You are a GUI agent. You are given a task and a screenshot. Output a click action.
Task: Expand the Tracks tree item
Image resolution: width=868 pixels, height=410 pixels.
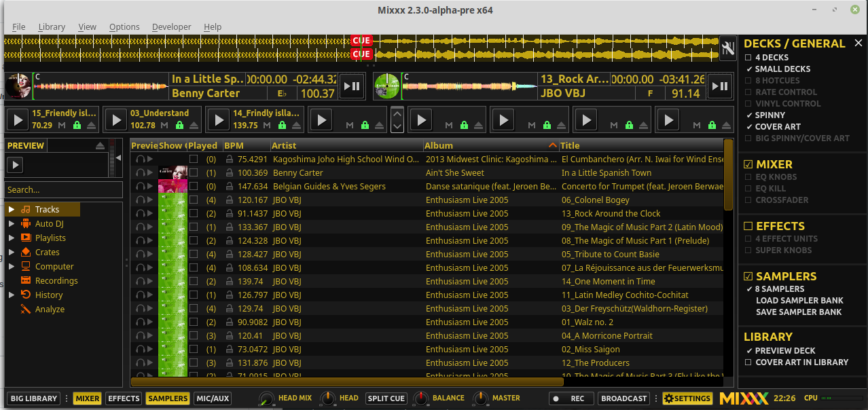pos(12,210)
